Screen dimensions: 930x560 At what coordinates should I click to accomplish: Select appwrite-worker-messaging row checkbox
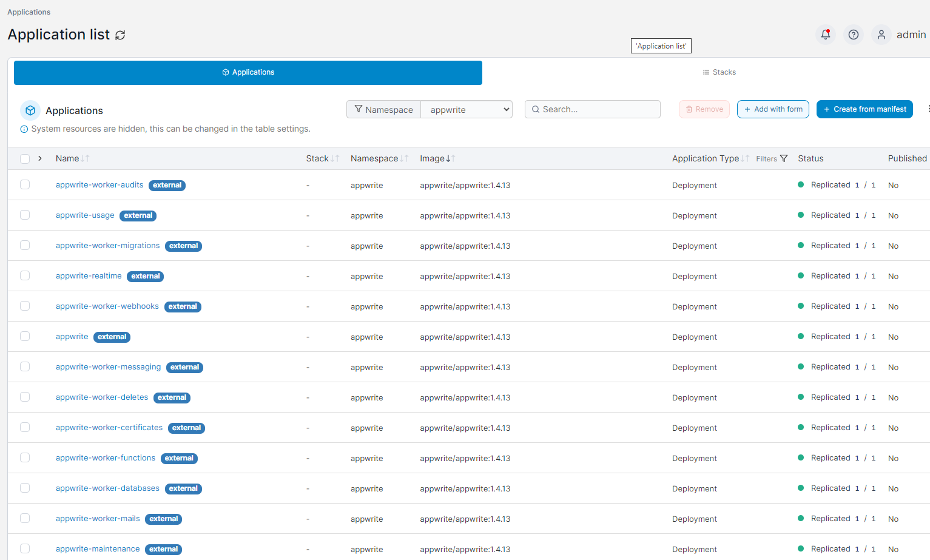[25, 366]
